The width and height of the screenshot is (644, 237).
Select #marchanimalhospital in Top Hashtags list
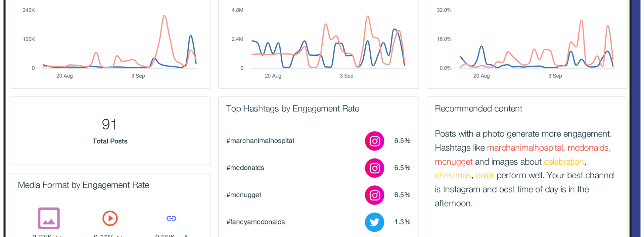(x=260, y=141)
